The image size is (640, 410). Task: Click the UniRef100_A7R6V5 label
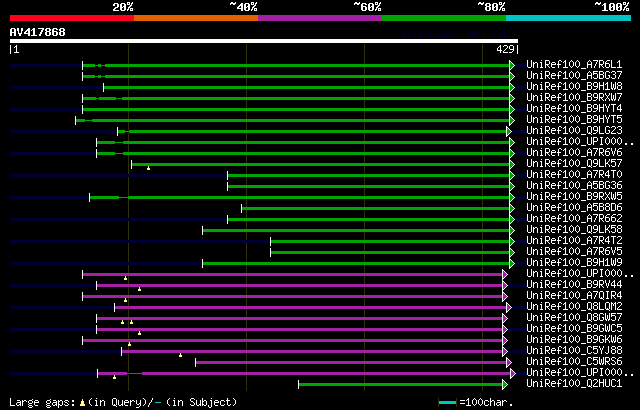pyautogui.click(x=574, y=252)
